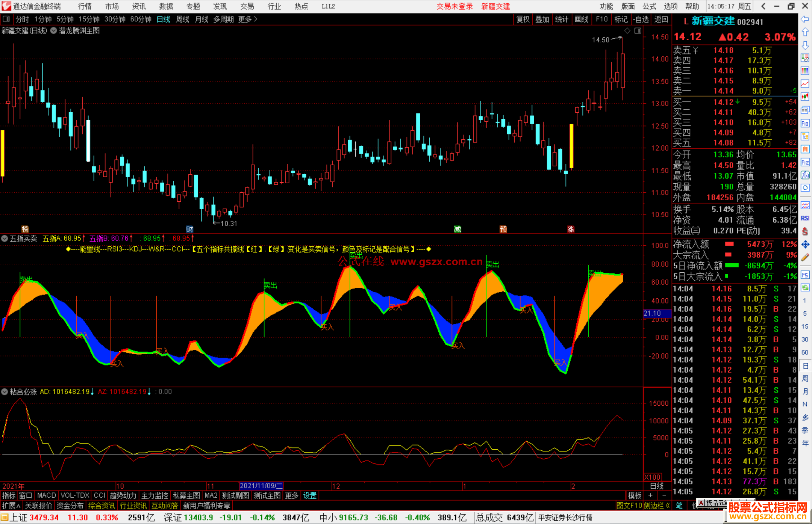Open 图文F10 at bottom
This screenshot has width=812, height=524.
(629, 506)
